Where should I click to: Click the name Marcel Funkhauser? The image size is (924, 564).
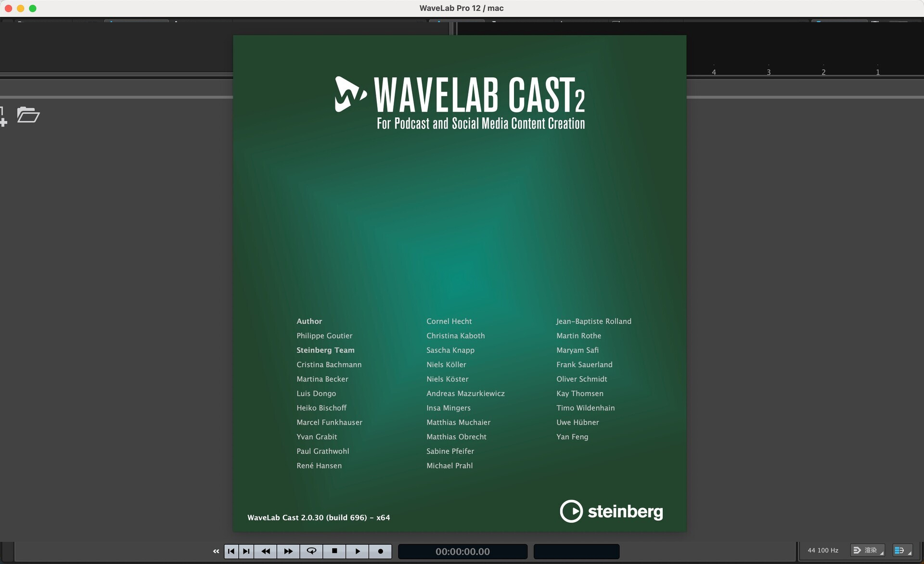point(330,423)
